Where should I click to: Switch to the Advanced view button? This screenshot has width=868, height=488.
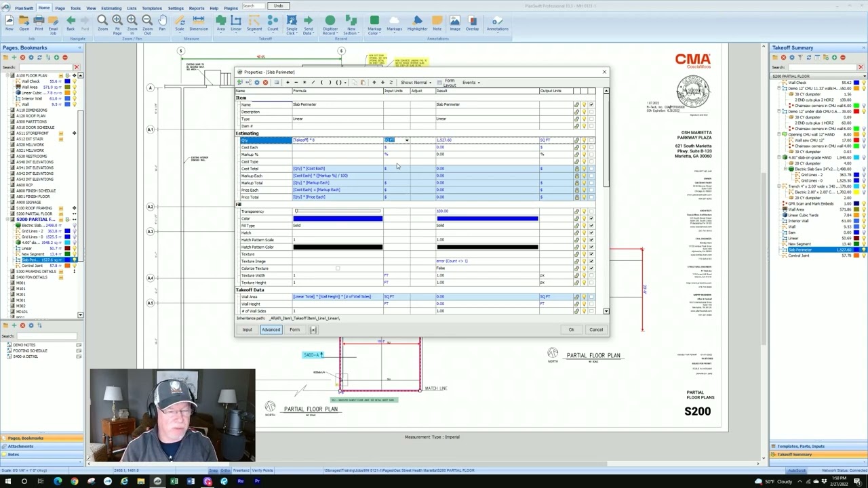tap(271, 329)
